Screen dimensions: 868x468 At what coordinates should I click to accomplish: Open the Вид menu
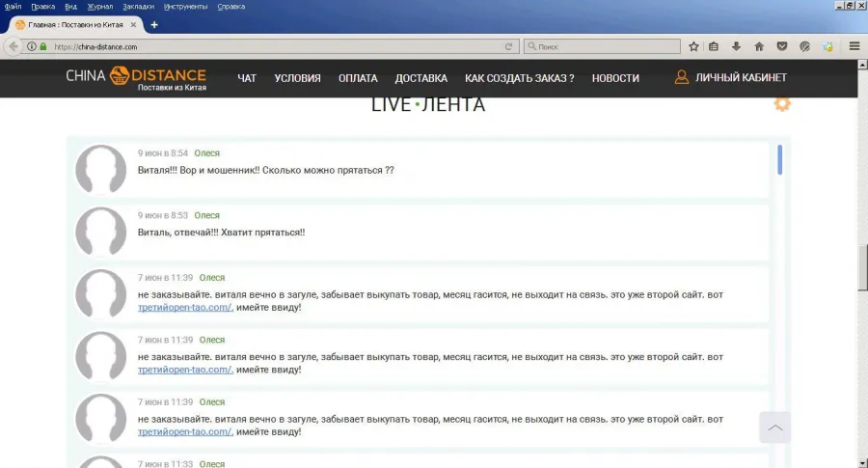point(70,7)
